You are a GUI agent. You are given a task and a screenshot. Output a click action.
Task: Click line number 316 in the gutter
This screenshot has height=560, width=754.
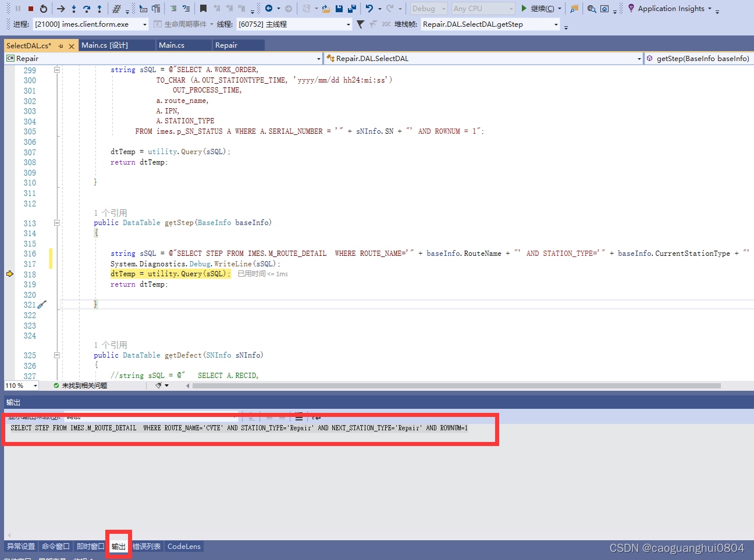30,254
